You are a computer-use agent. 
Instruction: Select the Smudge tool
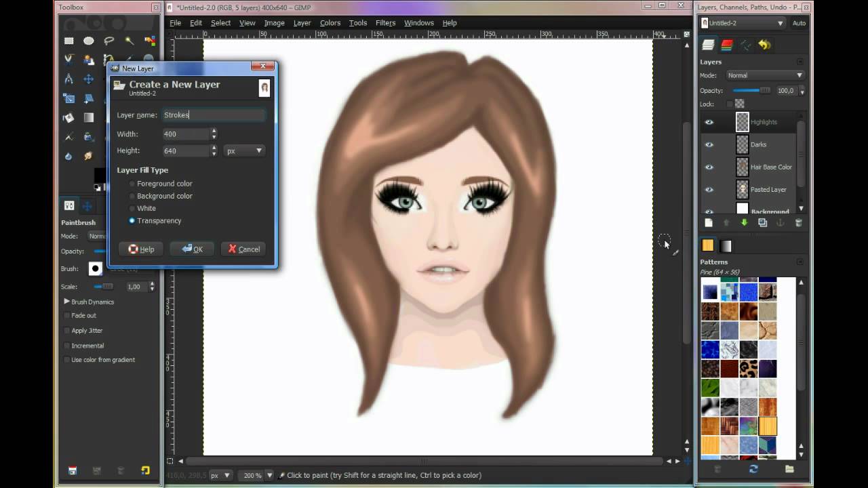coord(89,157)
